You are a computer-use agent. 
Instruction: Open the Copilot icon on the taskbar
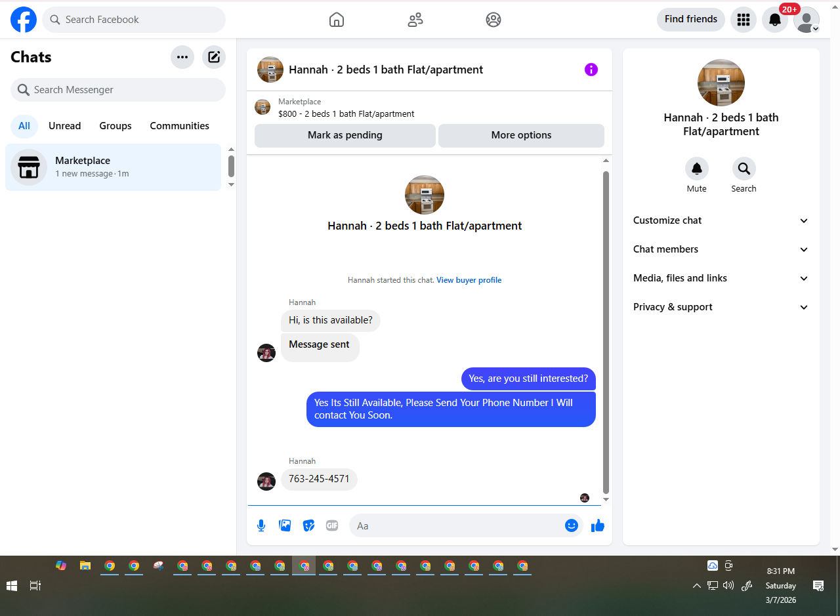click(x=61, y=565)
